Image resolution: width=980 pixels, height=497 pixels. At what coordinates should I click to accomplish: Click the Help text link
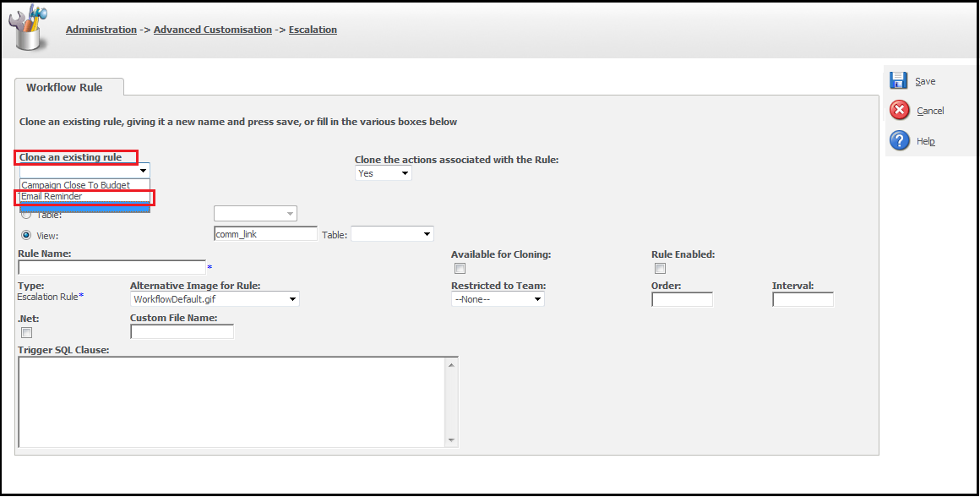pyautogui.click(x=926, y=141)
